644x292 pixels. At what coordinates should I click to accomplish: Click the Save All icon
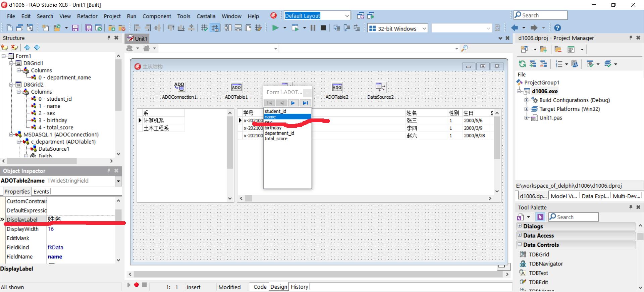[x=88, y=28]
